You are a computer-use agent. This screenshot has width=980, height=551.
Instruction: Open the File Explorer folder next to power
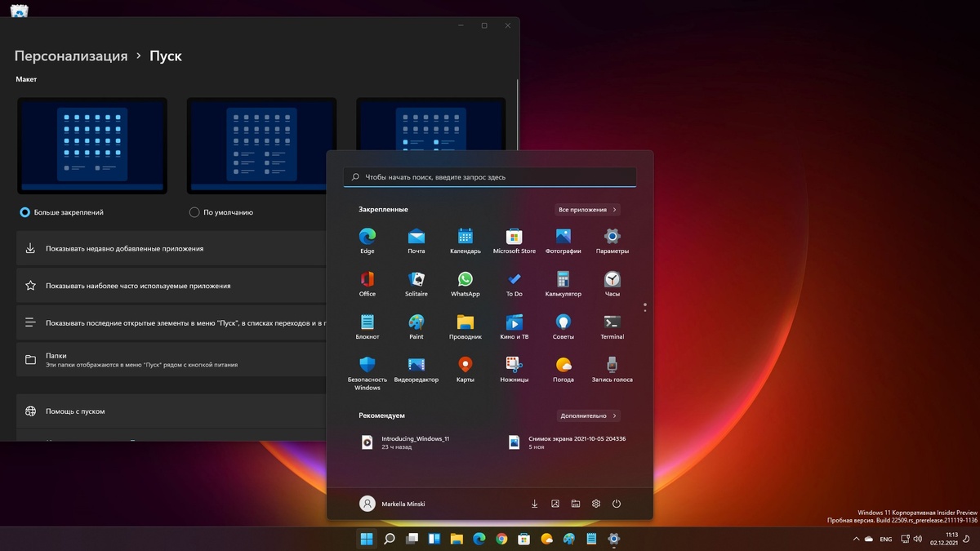(x=576, y=504)
